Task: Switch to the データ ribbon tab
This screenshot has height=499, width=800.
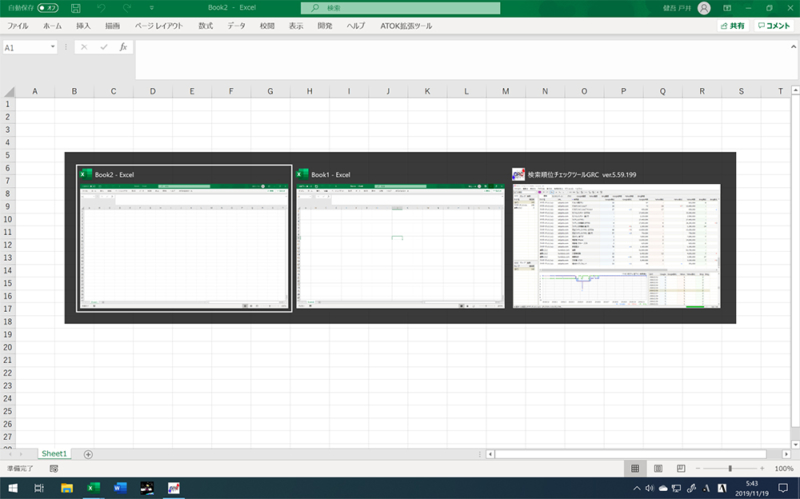Action: [x=236, y=26]
